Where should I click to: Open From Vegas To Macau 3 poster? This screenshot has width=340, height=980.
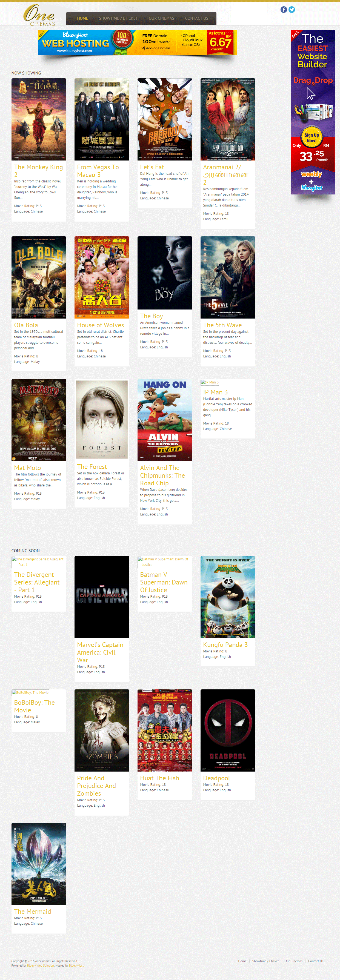pyautogui.click(x=102, y=119)
